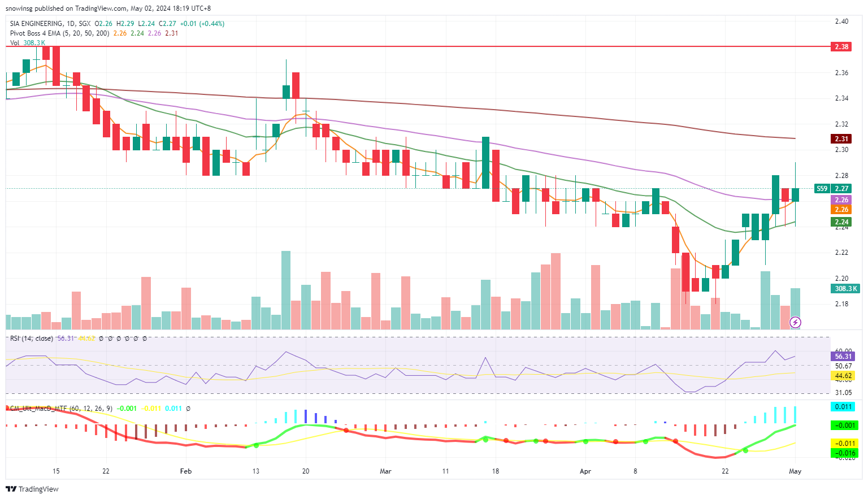Click the 18 date label

coord(496,471)
